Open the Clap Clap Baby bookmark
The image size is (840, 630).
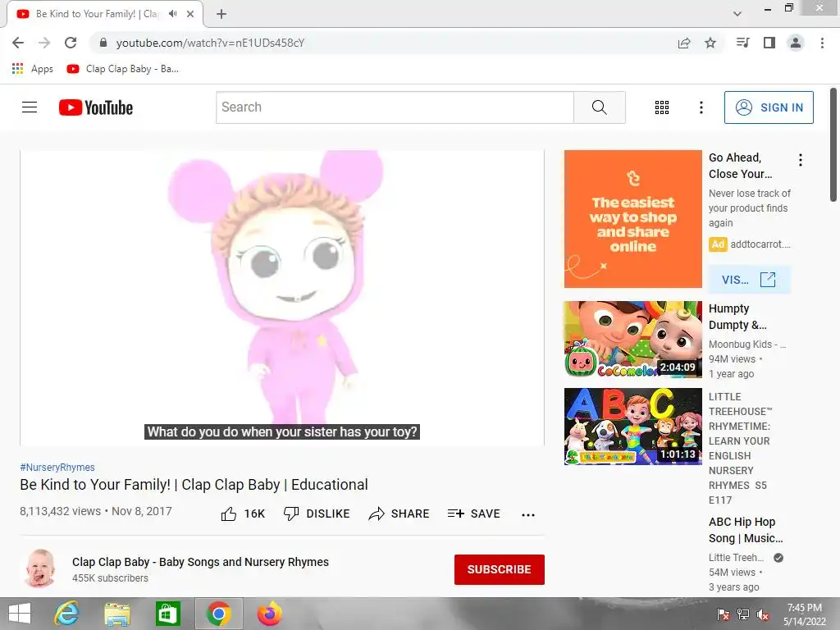[123, 69]
